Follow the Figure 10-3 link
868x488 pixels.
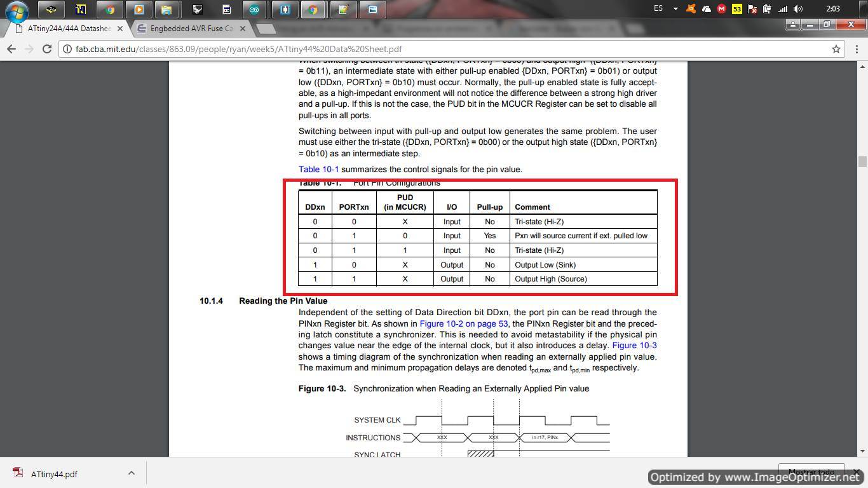pos(634,345)
